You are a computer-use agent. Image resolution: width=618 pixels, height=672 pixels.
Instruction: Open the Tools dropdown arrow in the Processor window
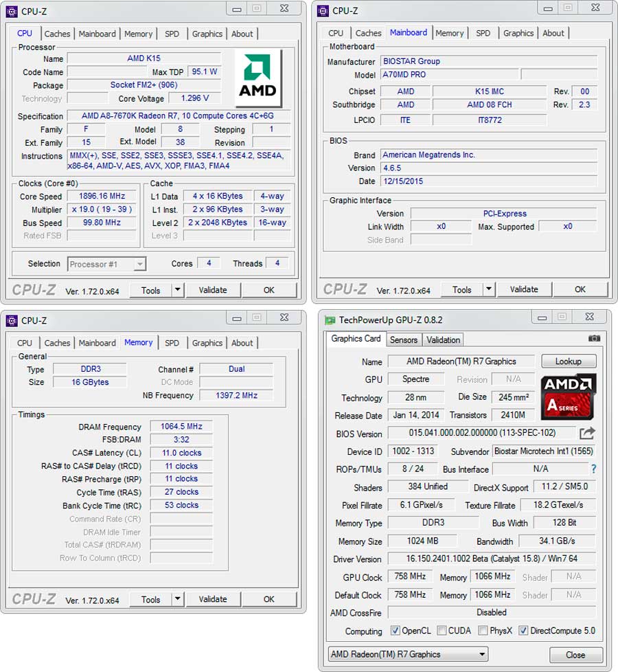(177, 290)
